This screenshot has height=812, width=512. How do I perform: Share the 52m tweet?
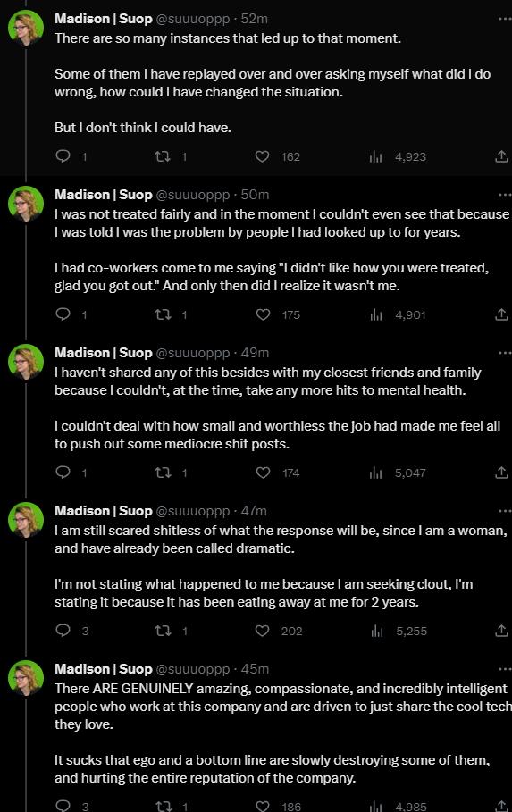tap(501, 155)
